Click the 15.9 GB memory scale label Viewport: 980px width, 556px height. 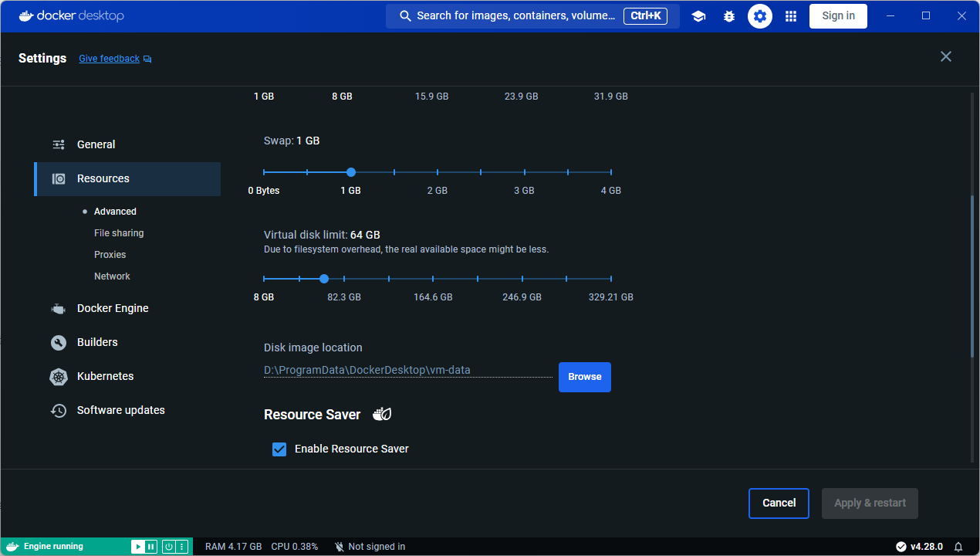pos(431,97)
